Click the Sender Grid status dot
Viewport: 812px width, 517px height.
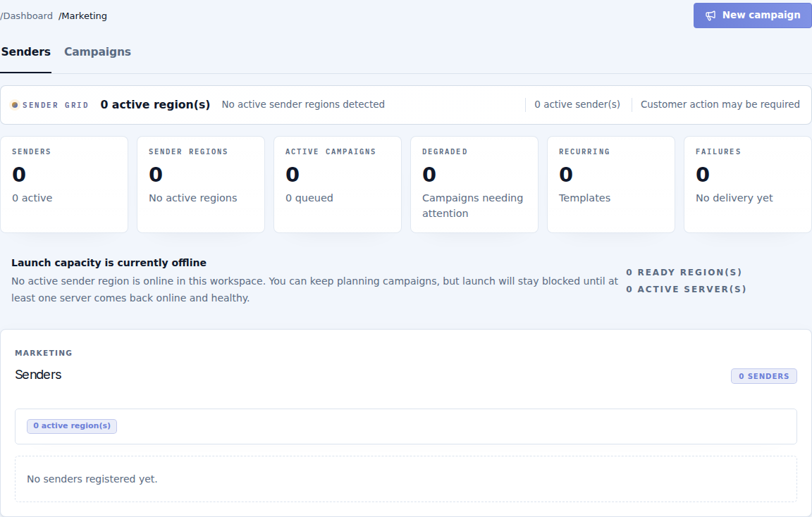tap(15, 105)
